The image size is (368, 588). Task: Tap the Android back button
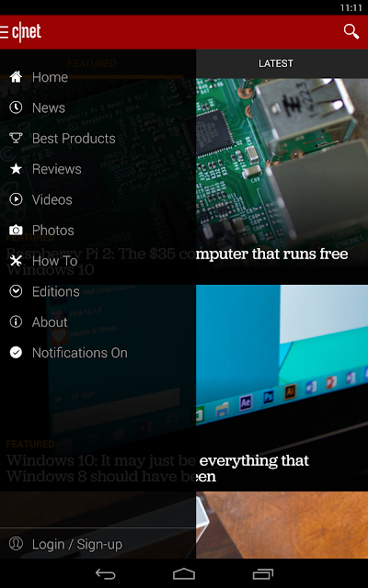(x=106, y=573)
